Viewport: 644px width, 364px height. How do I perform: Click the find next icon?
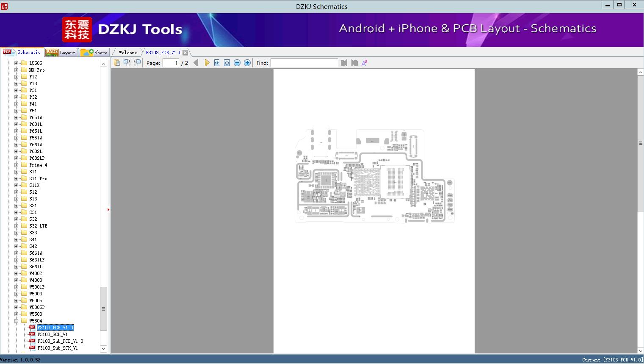tap(354, 63)
